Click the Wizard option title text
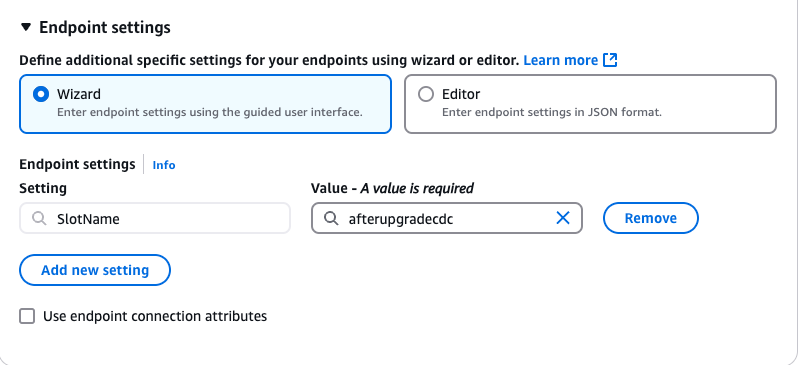 click(x=79, y=94)
